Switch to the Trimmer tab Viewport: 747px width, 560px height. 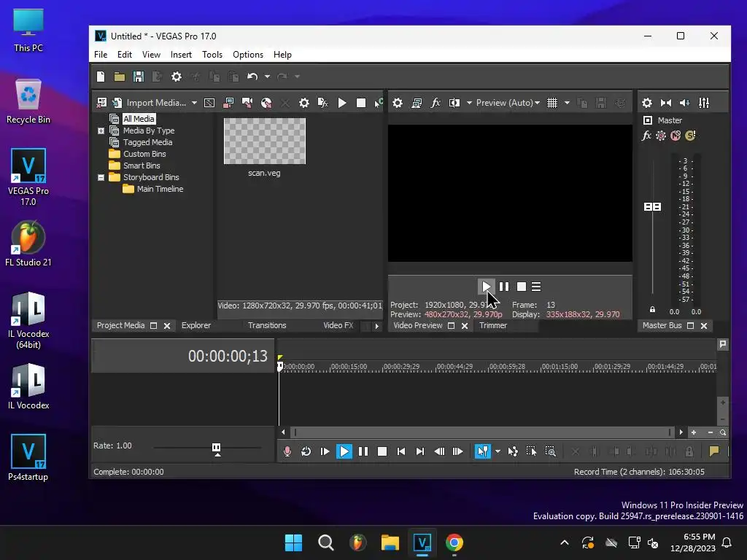(493, 325)
